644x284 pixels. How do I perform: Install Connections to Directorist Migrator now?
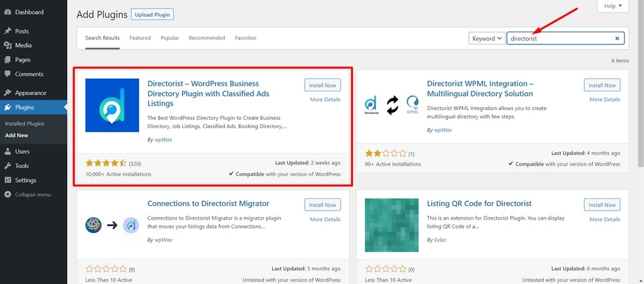pyautogui.click(x=323, y=205)
